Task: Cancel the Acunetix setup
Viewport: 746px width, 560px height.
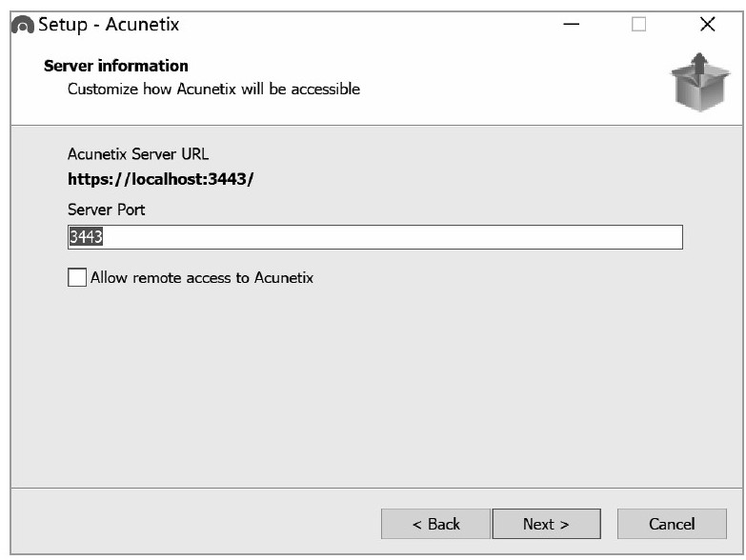Action: point(672,524)
